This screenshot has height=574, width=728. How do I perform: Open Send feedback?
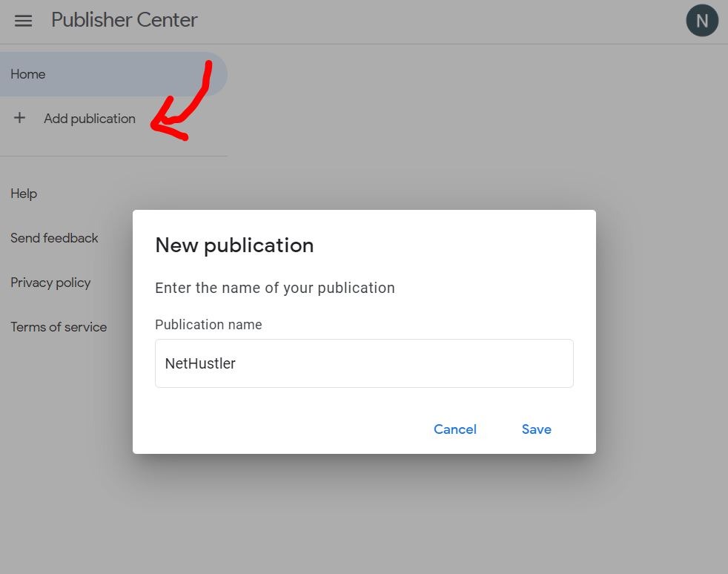pyautogui.click(x=54, y=238)
